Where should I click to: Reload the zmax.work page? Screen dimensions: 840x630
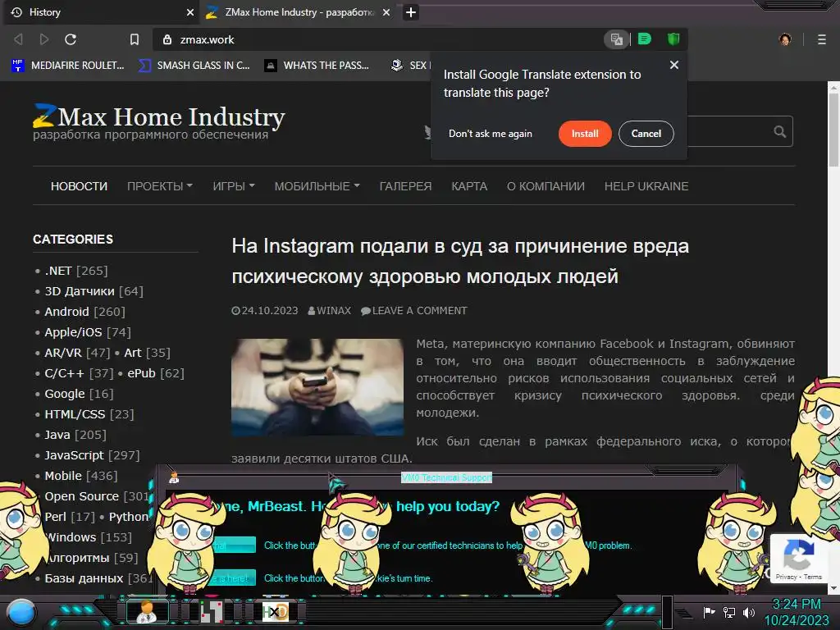point(71,39)
